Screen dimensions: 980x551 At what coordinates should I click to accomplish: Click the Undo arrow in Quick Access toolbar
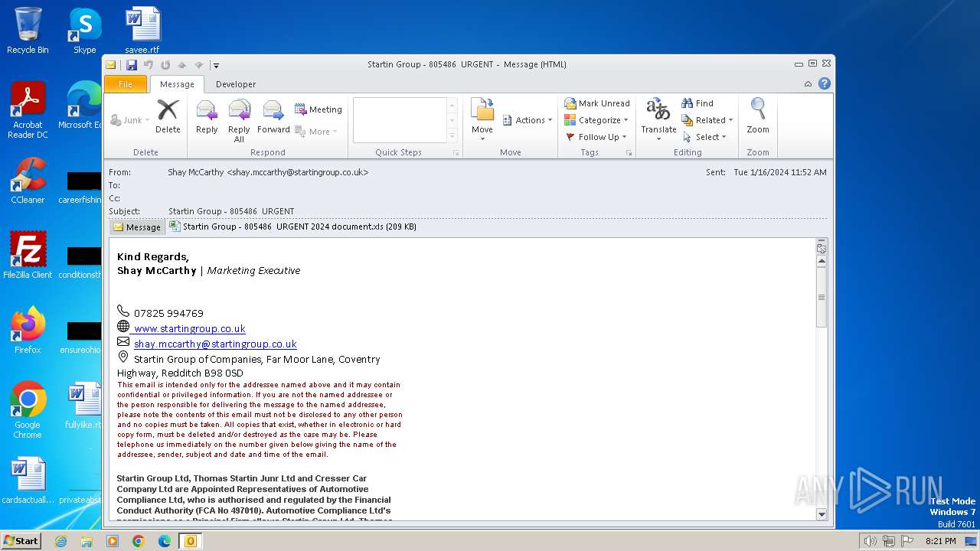[149, 65]
